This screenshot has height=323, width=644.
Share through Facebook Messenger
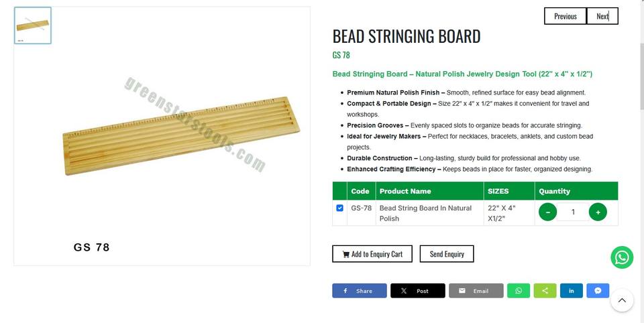click(598, 291)
